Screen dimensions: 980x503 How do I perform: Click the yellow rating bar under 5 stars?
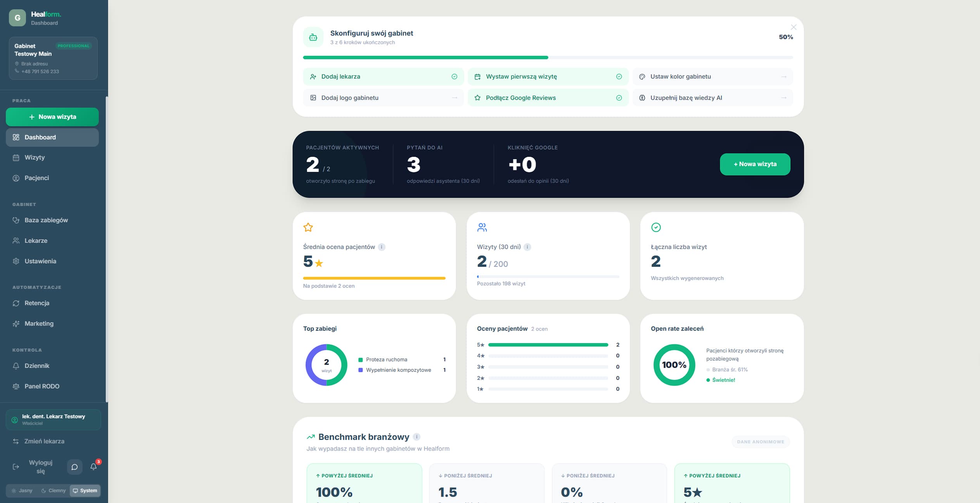(x=374, y=278)
